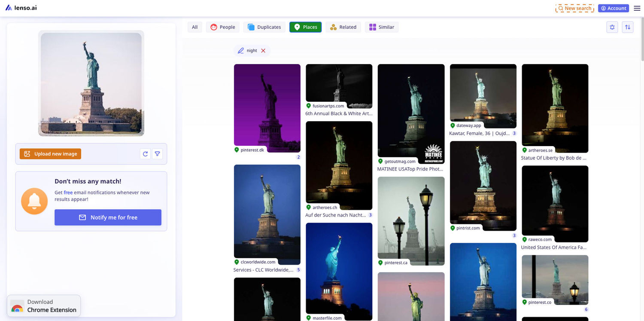Open the fusionartps.com source link
This screenshot has height=321, width=644.
click(x=328, y=106)
